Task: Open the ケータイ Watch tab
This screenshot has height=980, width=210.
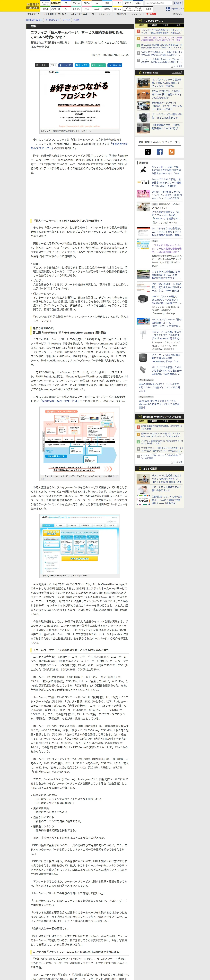Action: pos(118,3)
